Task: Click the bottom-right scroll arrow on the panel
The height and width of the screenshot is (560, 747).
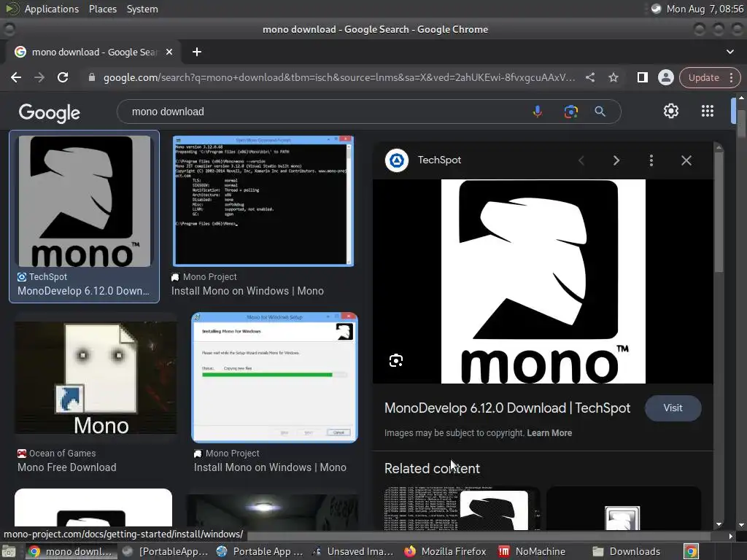Action: click(719, 525)
